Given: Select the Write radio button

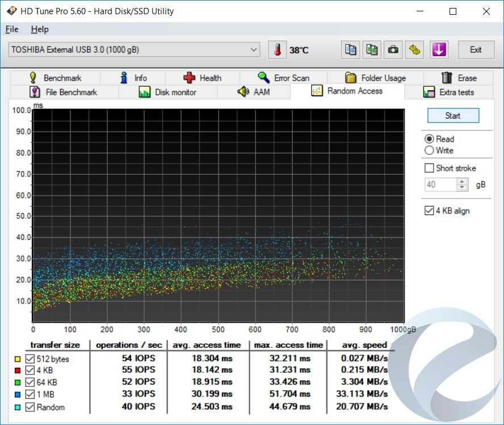Looking at the screenshot, I should (430, 150).
